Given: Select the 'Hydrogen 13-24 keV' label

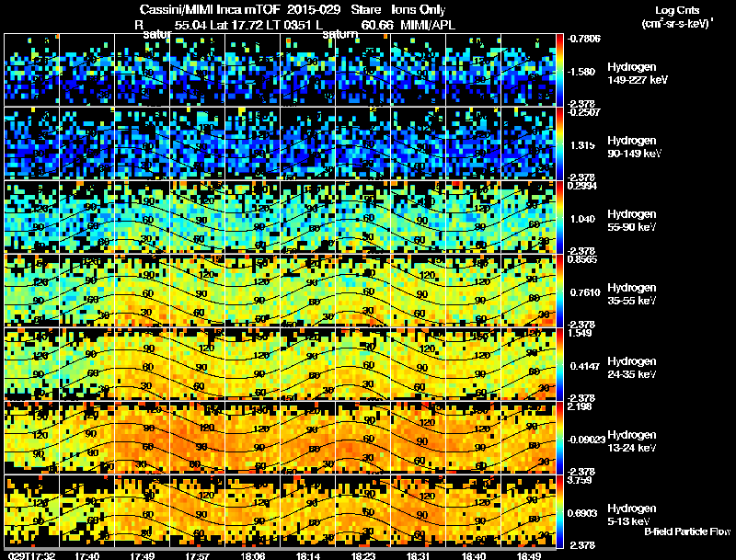Looking at the screenshot, I should click(x=632, y=441).
